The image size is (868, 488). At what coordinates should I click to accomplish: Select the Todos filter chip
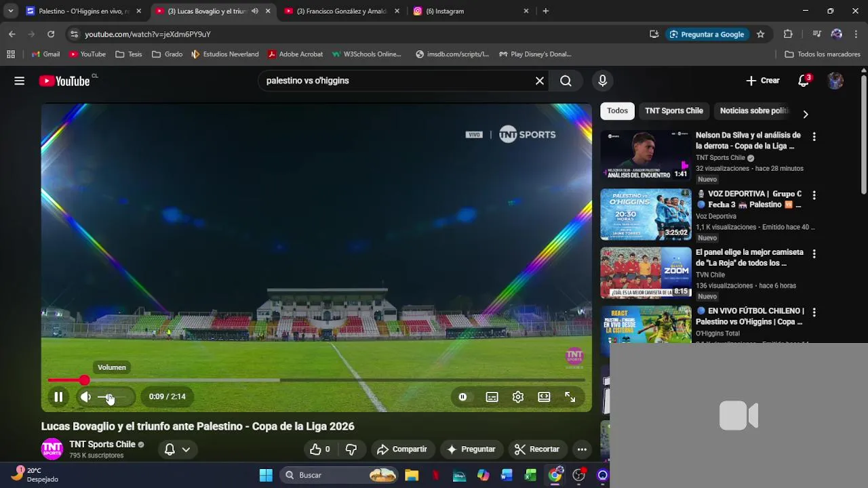click(617, 110)
